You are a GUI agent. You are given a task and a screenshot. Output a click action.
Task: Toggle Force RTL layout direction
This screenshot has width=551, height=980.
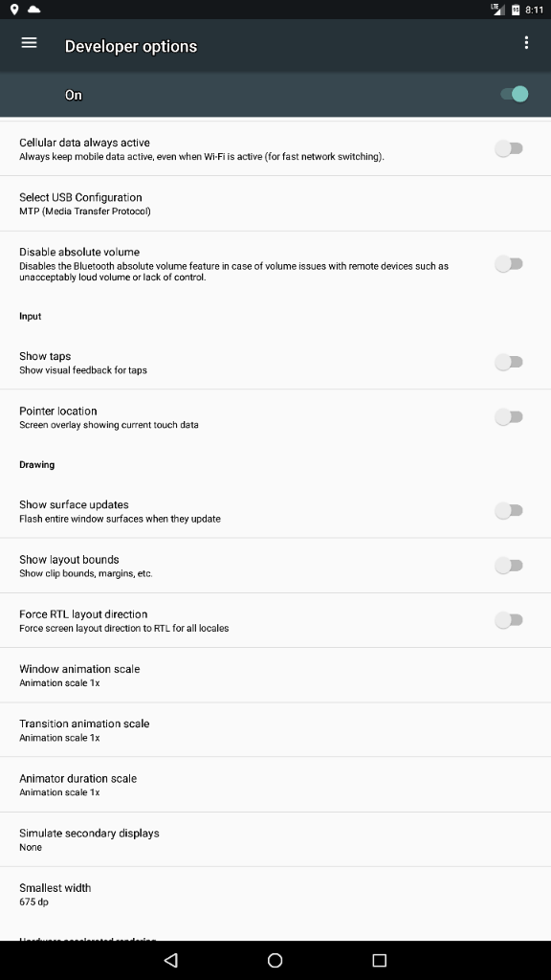[x=509, y=620]
